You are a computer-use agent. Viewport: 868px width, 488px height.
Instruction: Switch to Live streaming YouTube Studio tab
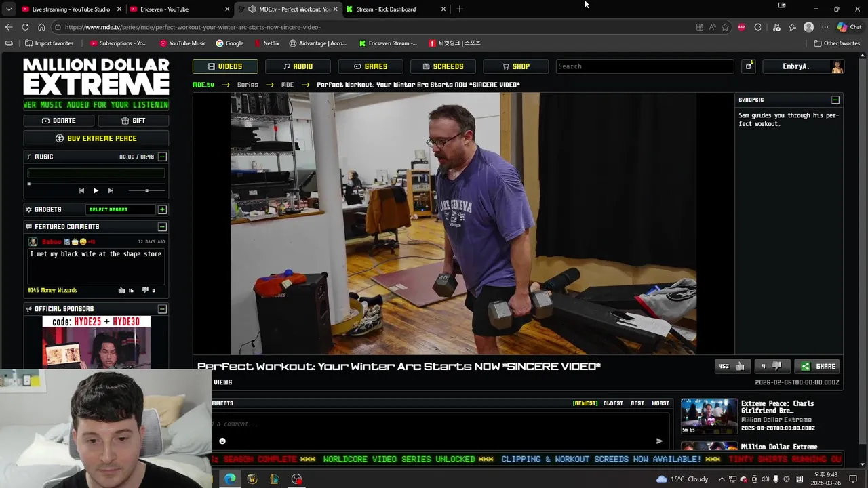[x=71, y=9]
